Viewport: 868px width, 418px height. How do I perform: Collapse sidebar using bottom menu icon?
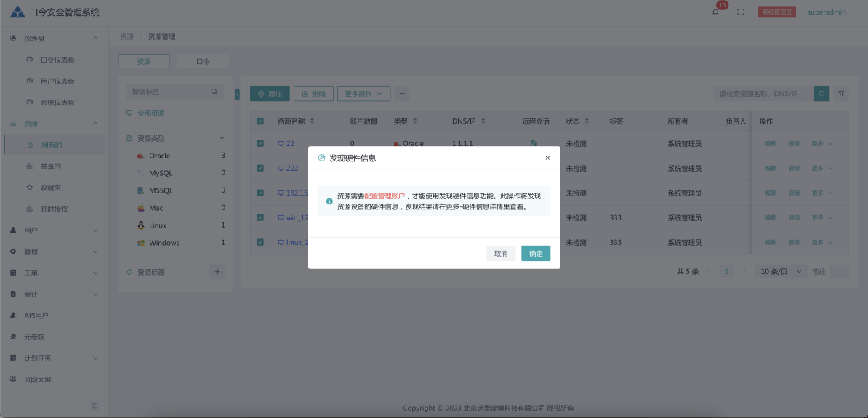coord(95,405)
